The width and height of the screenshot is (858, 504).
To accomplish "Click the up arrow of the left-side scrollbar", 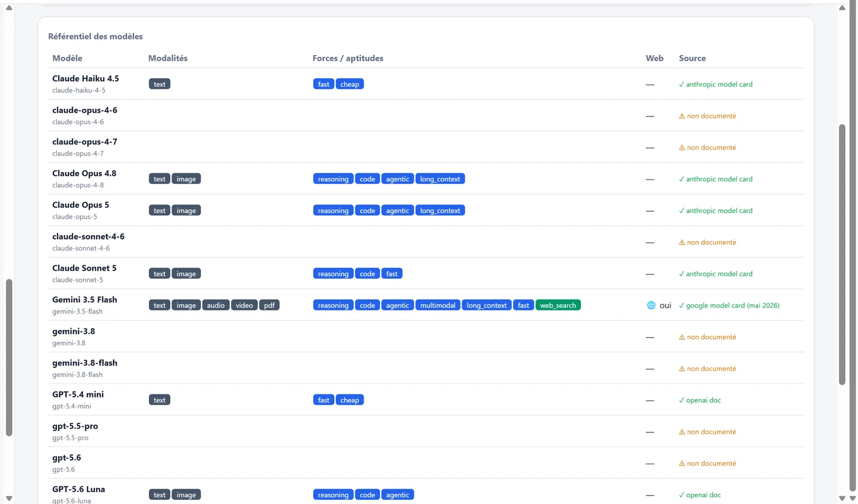I will pyautogui.click(x=9, y=8).
